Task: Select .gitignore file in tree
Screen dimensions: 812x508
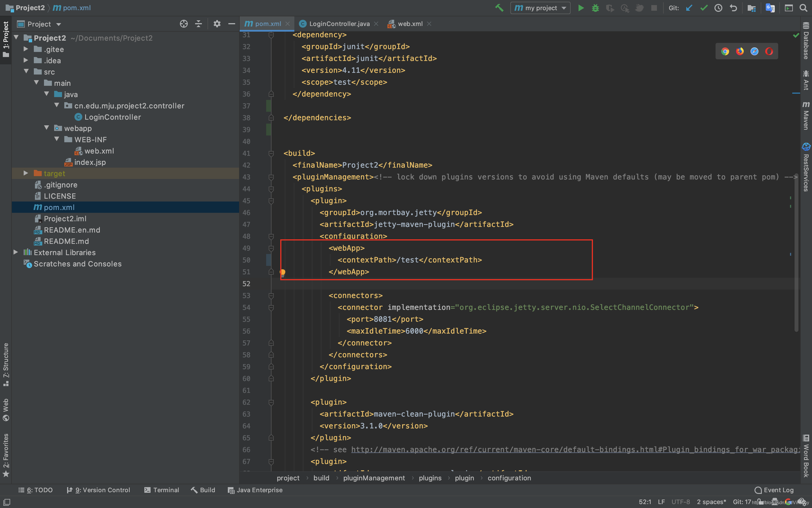Action: [x=60, y=185]
